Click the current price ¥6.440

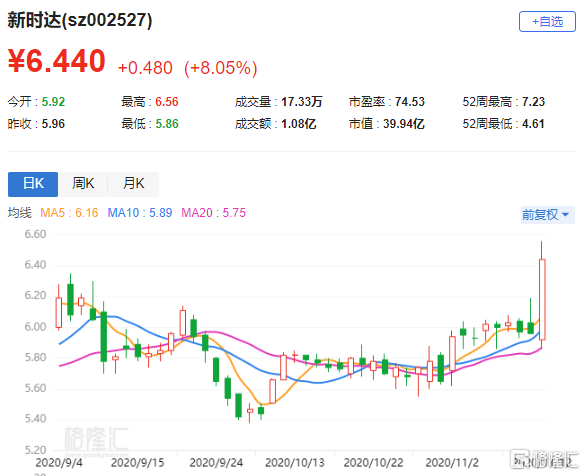coord(57,61)
